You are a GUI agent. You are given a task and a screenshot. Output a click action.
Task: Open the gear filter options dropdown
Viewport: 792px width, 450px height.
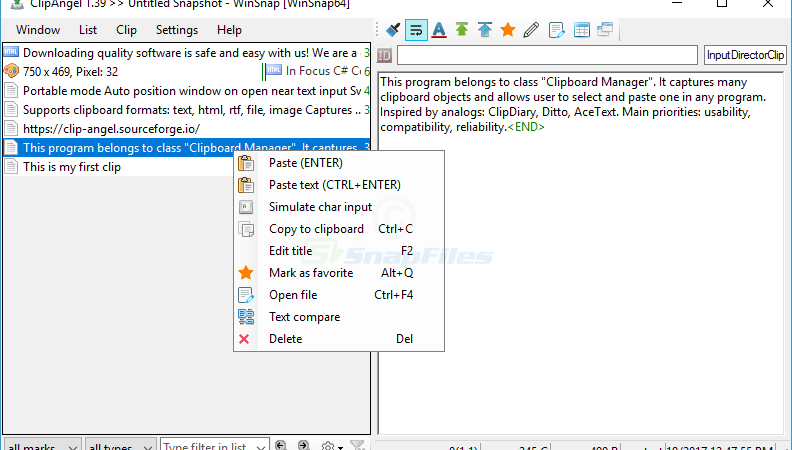coord(332,446)
